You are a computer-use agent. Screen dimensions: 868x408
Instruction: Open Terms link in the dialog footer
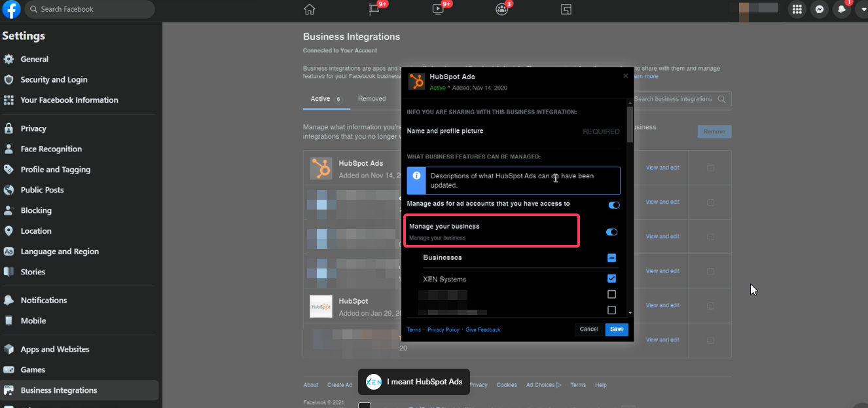point(414,330)
